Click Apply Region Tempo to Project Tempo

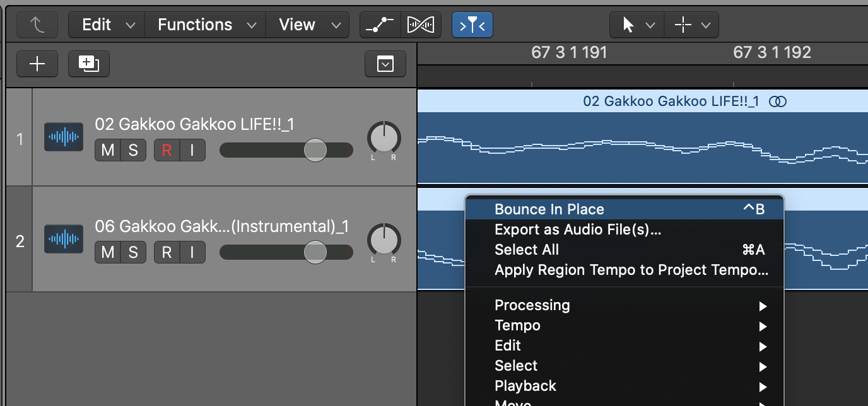pos(631,270)
